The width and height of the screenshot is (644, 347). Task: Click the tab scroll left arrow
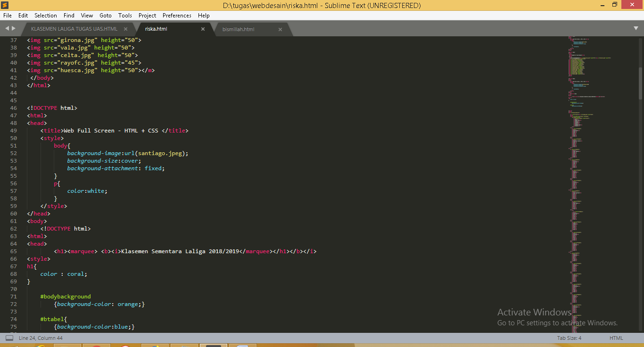[7, 29]
